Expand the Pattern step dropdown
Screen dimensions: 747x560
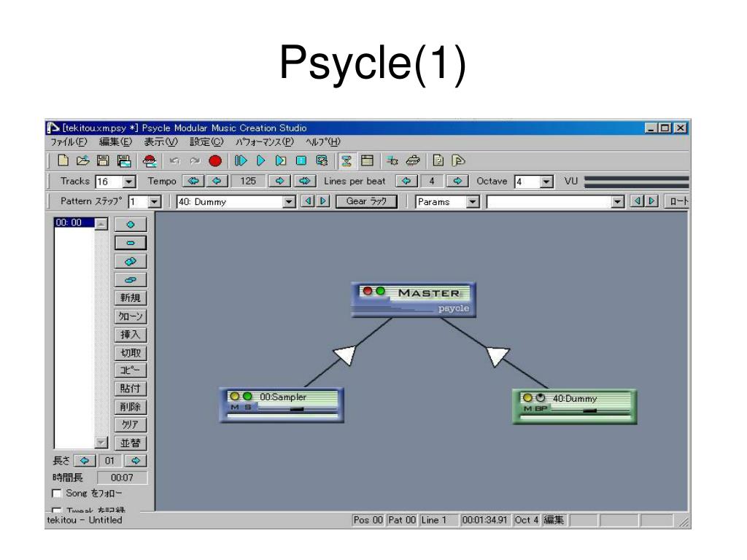pos(154,202)
